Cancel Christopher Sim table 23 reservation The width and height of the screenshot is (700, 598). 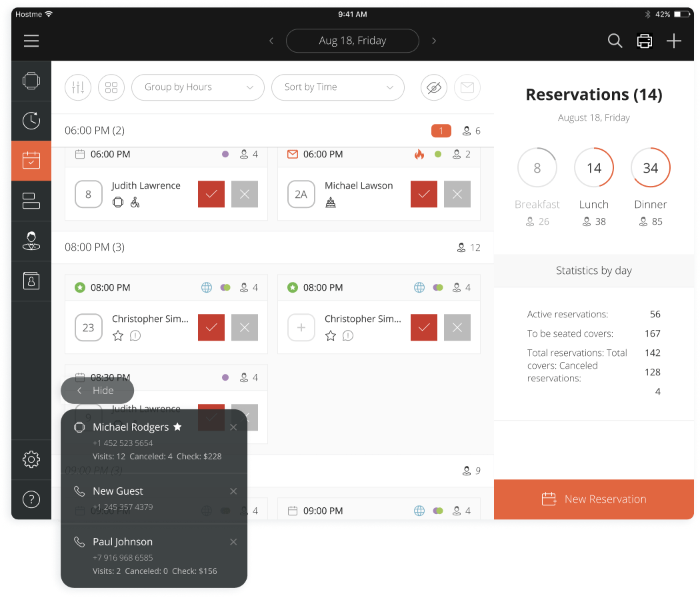pos(245,327)
